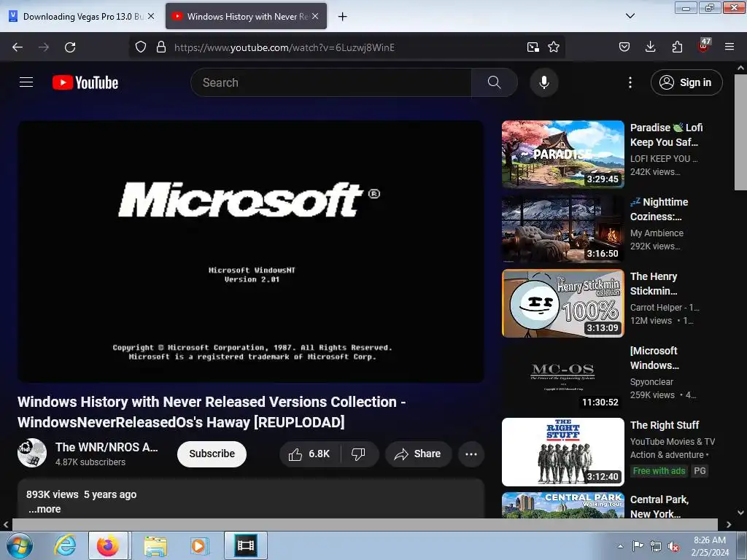The width and height of the screenshot is (747, 560).
Task: Bookmark this page with star icon
Action: click(x=554, y=47)
